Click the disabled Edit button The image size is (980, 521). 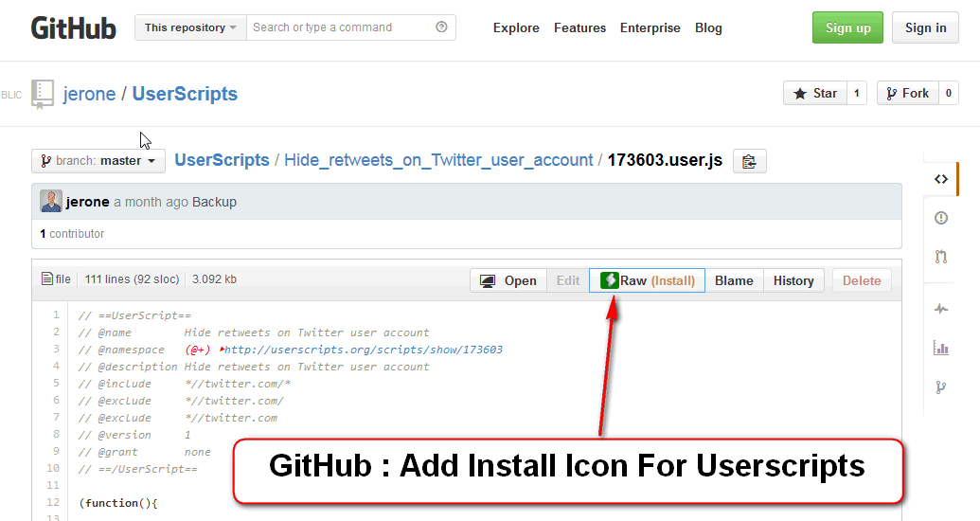coord(568,280)
